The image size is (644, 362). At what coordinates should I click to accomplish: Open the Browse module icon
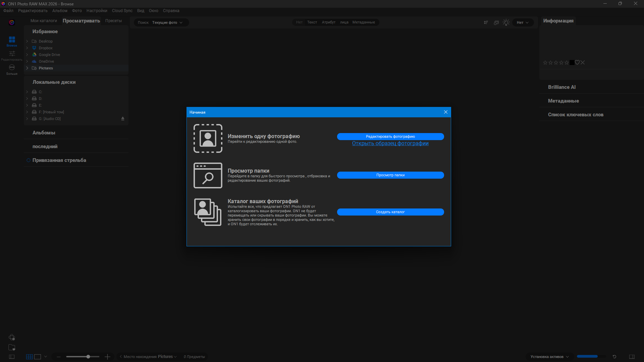point(12,40)
